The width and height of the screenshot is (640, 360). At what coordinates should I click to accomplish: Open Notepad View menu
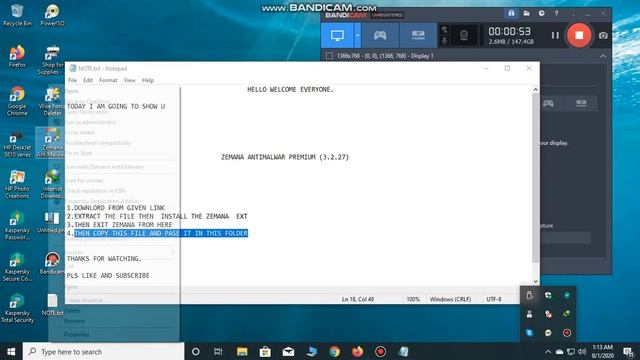[129, 80]
